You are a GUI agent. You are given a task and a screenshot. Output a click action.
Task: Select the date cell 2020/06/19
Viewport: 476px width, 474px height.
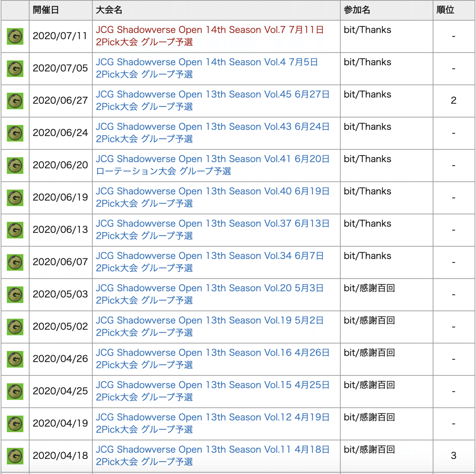[60, 198]
